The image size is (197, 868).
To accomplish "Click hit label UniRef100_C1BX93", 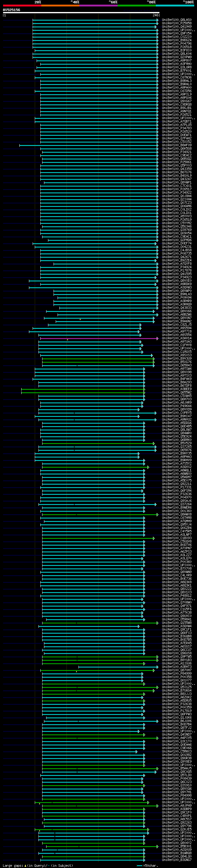I will 176,538.
